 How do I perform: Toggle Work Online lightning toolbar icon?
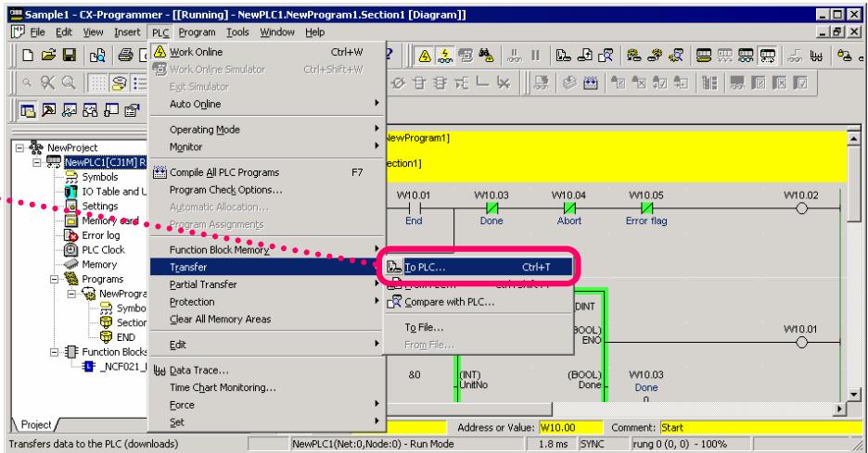425,56
